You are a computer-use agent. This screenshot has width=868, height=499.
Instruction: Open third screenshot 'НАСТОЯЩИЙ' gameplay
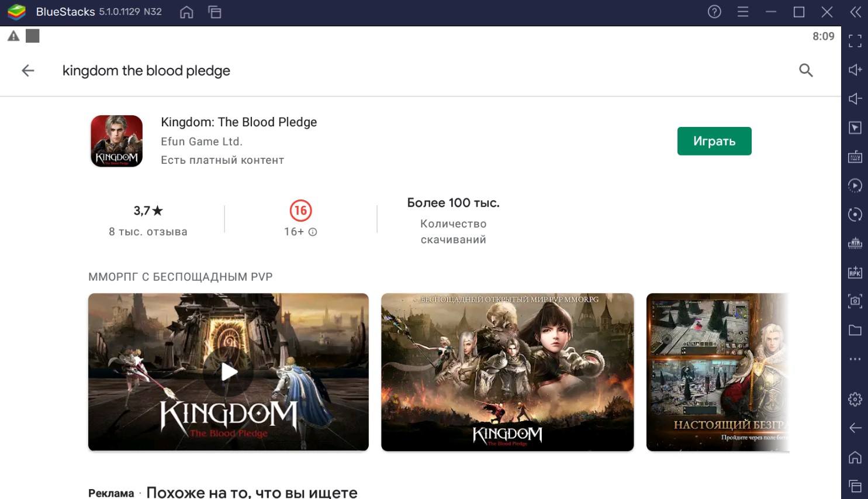point(718,372)
